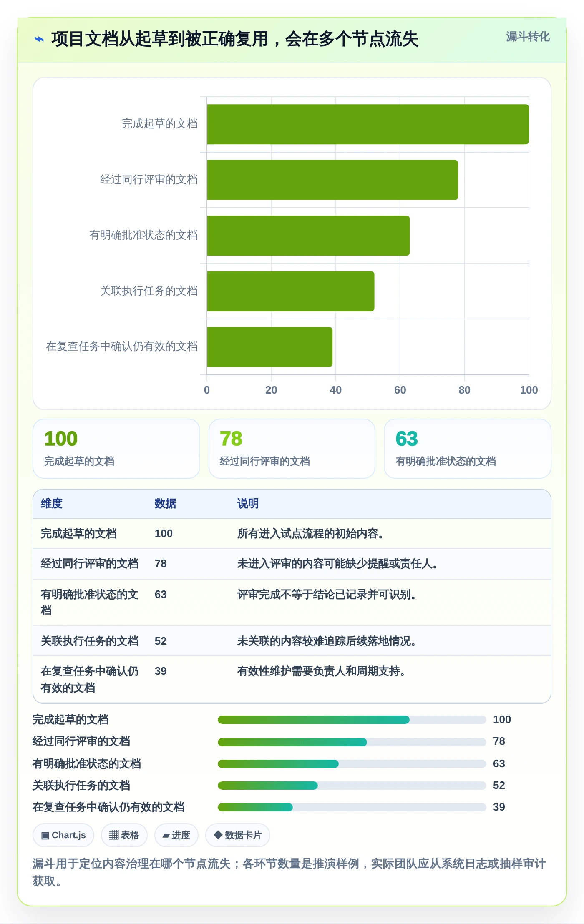This screenshot has width=584, height=924.
Task: Click table cell 评审完成不等于结论已记录并可识别。
Action: tap(327, 595)
